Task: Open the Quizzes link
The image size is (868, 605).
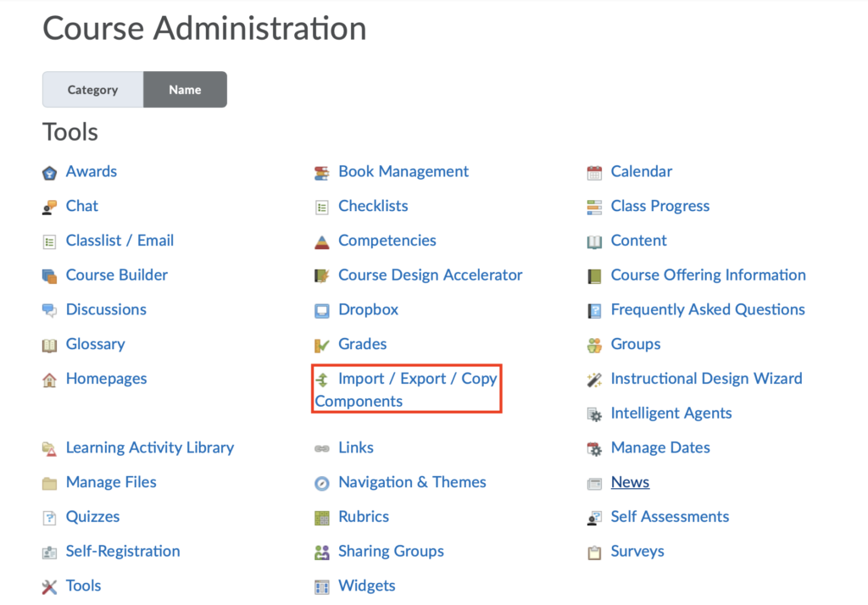Action: click(92, 516)
